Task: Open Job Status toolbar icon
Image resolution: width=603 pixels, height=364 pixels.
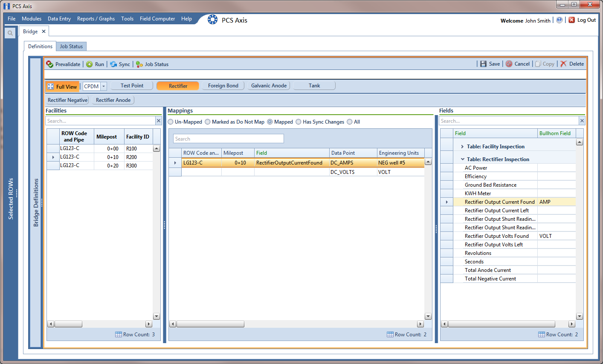Action: pyautogui.click(x=139, y=64)
